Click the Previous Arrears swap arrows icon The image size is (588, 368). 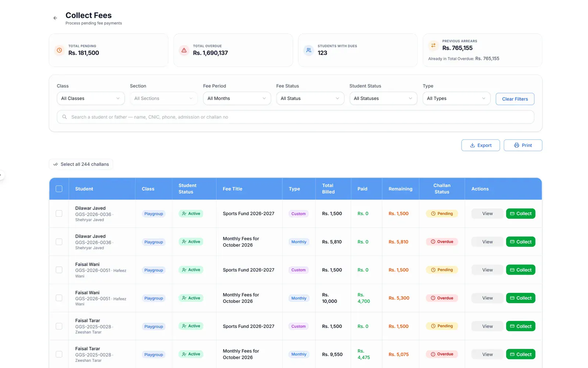(433, 45)
